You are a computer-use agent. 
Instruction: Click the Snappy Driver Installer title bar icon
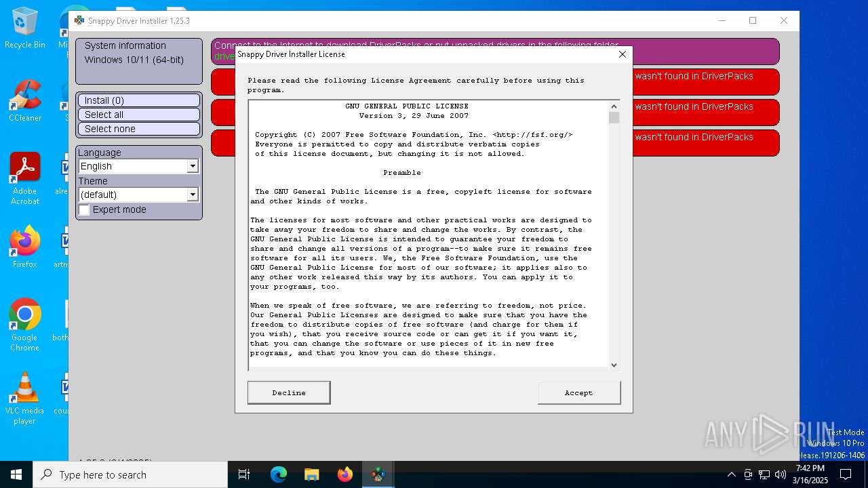(x=79, y=20)
